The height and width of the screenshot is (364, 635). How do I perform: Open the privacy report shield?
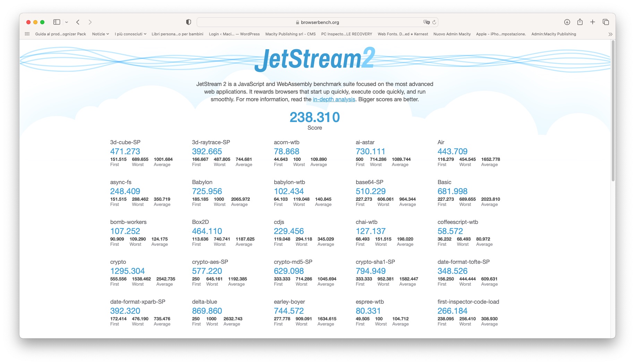pyautogui.click(x=189, y=22)
